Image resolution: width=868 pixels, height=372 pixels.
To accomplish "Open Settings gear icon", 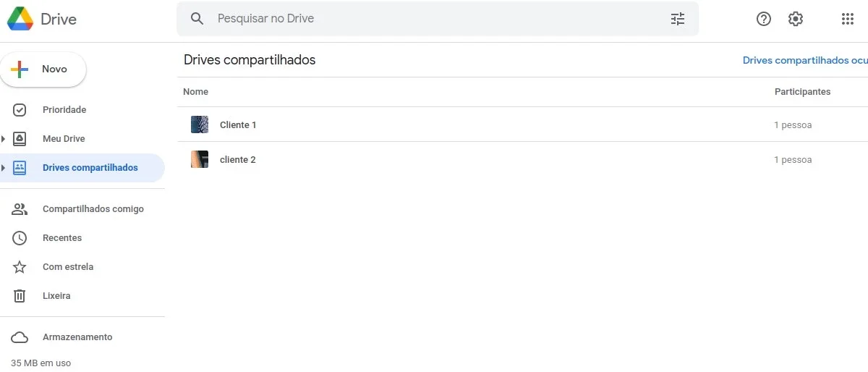I will [796, 19].
